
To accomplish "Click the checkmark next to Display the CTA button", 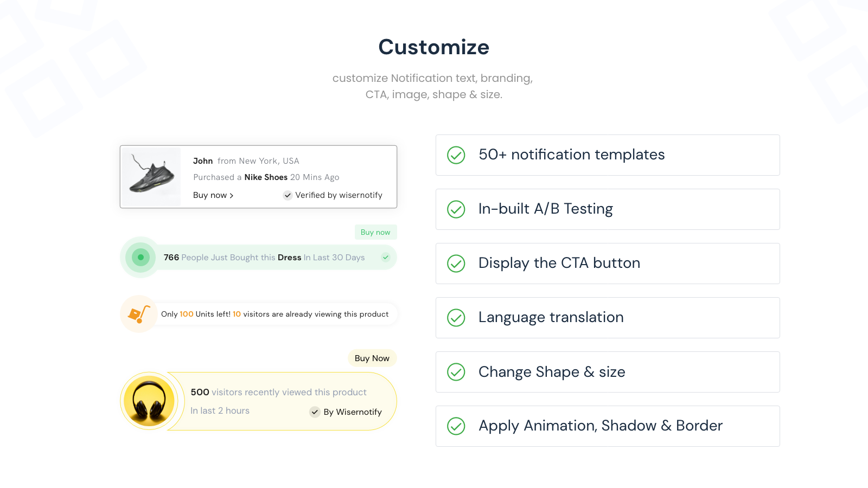I will [x=456, y=264].
